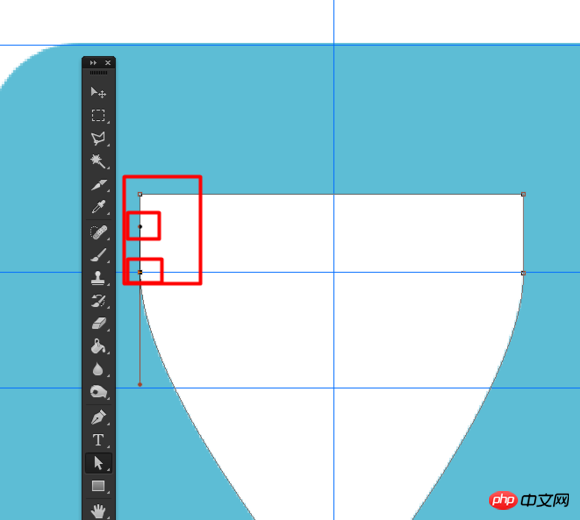580x520 pixels.
Task: Select the Type tool
Action: pyautogui.click(x=98, y=440)
